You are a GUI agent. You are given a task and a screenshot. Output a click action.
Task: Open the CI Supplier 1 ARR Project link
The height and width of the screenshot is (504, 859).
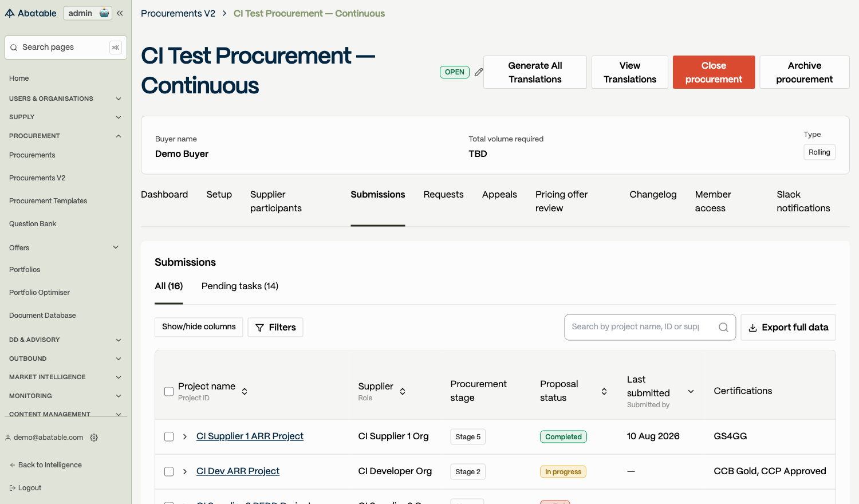pos(250,436)
